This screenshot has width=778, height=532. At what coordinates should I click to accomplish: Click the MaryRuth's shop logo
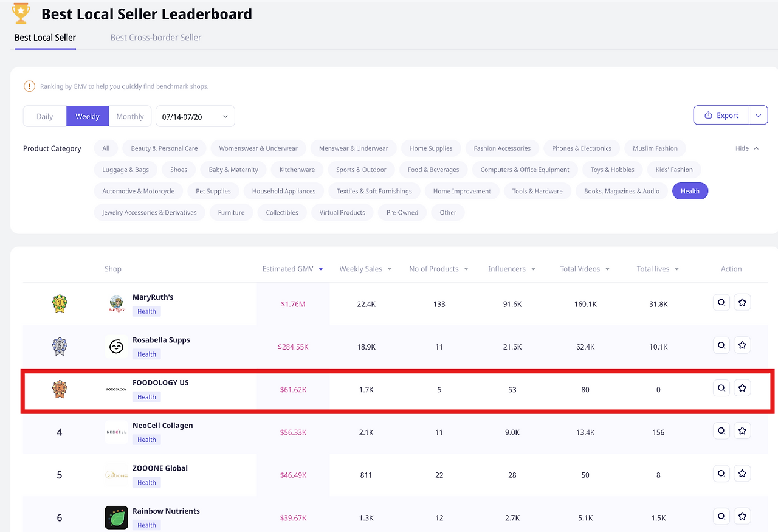pyautogui.click(x=116, y=304)
